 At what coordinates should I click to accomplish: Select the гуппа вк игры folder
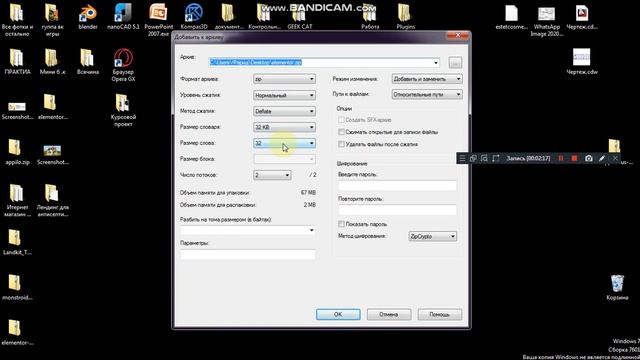pyautogui.click(x=52, y=20)
